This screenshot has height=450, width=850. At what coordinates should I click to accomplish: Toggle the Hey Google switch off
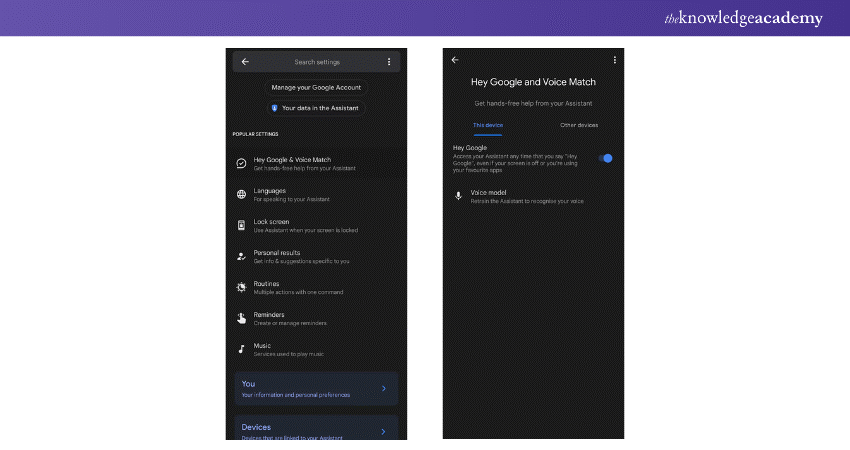(604, 158)
